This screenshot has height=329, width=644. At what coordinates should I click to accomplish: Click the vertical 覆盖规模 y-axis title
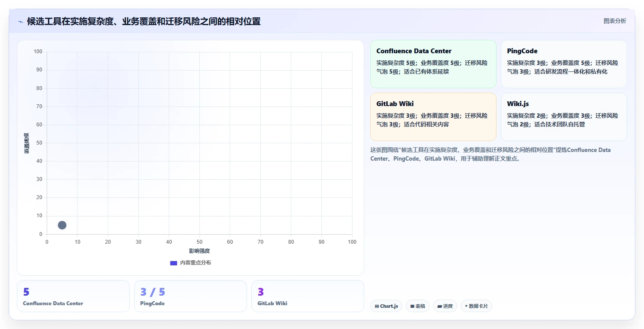(26, 143)
